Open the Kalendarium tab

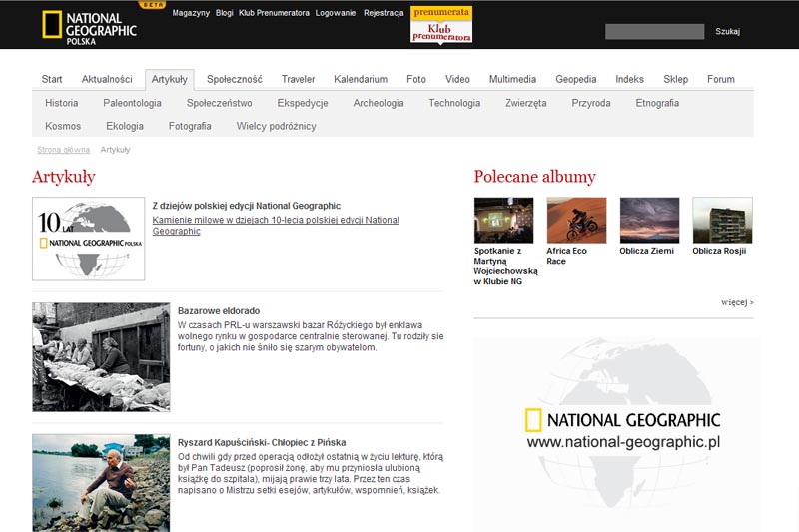[361, 79]
